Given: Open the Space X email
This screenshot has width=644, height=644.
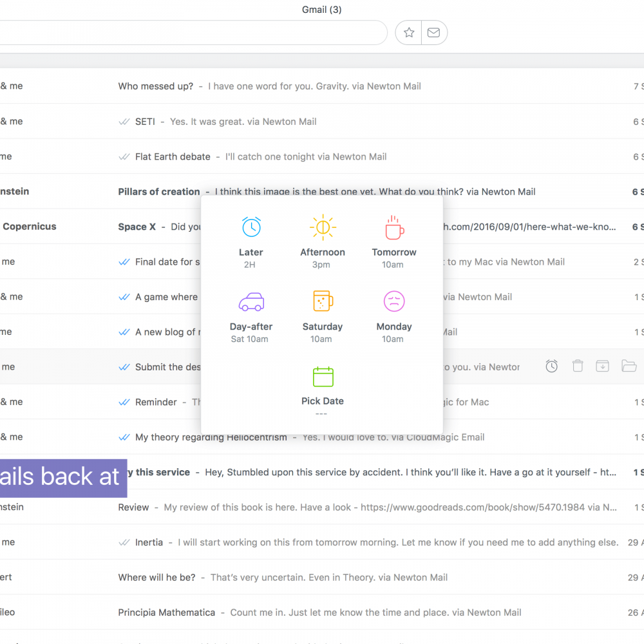Looking at the screenshot, I should point(137,227).
